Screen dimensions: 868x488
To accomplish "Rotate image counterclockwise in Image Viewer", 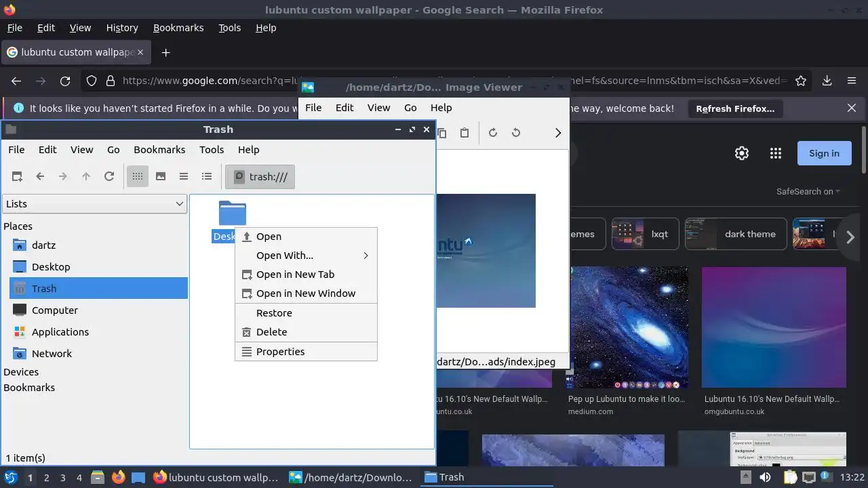I will click(516, 133).
